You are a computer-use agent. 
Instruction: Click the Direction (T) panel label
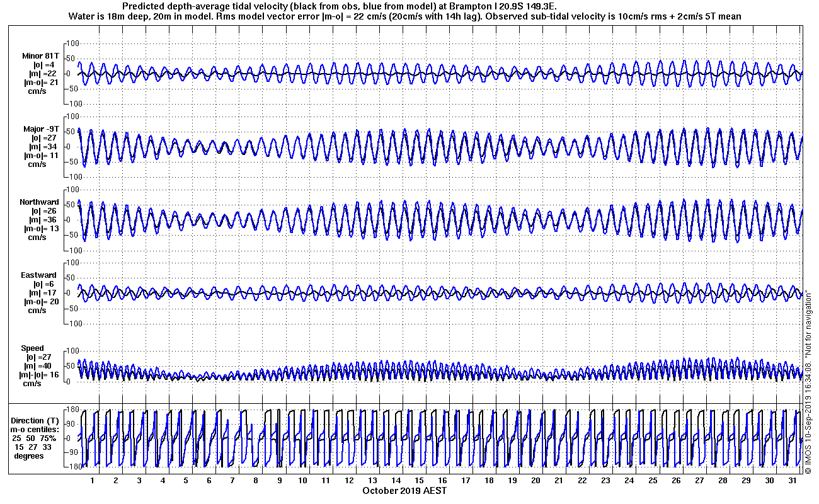(37, 420)
